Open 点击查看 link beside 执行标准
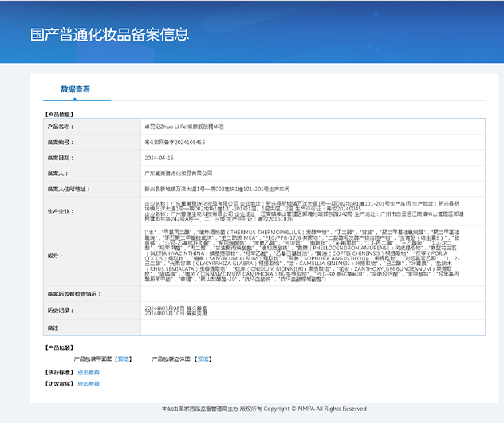The height and width of the screenshot is (423, 504). 89,372
